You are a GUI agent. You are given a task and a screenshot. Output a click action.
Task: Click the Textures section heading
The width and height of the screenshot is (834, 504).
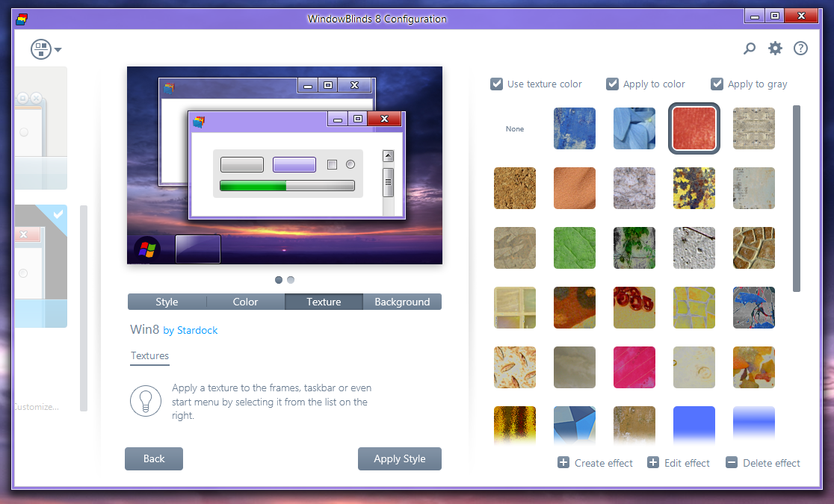(149, 355)
